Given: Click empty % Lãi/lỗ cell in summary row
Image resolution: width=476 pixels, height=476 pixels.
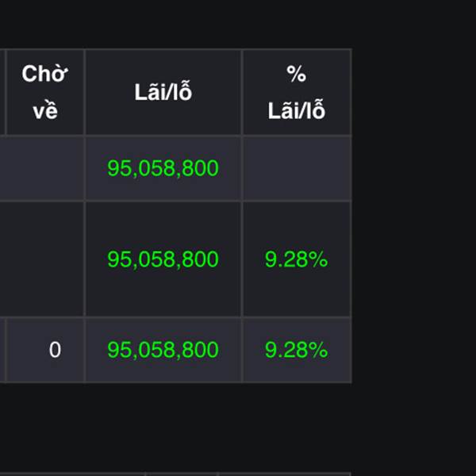Looking at the screenshot, I should click(x=297, y=168).
